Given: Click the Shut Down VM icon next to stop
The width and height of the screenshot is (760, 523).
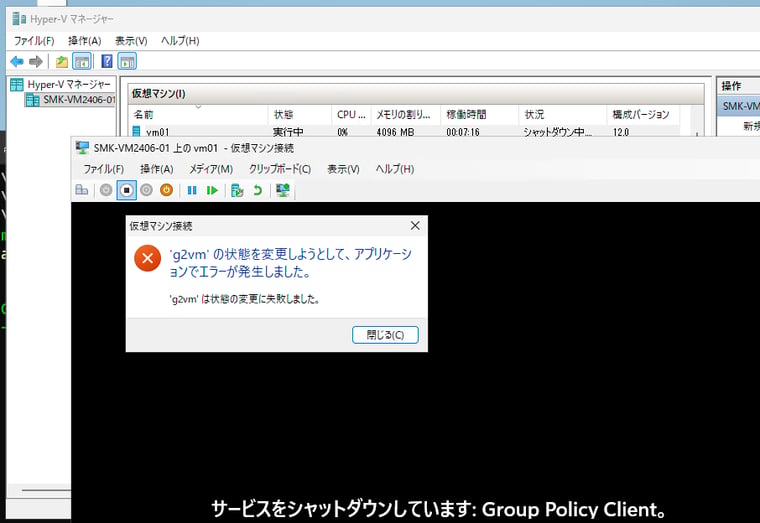Looking at the screenshot, I should coord(146,190).
